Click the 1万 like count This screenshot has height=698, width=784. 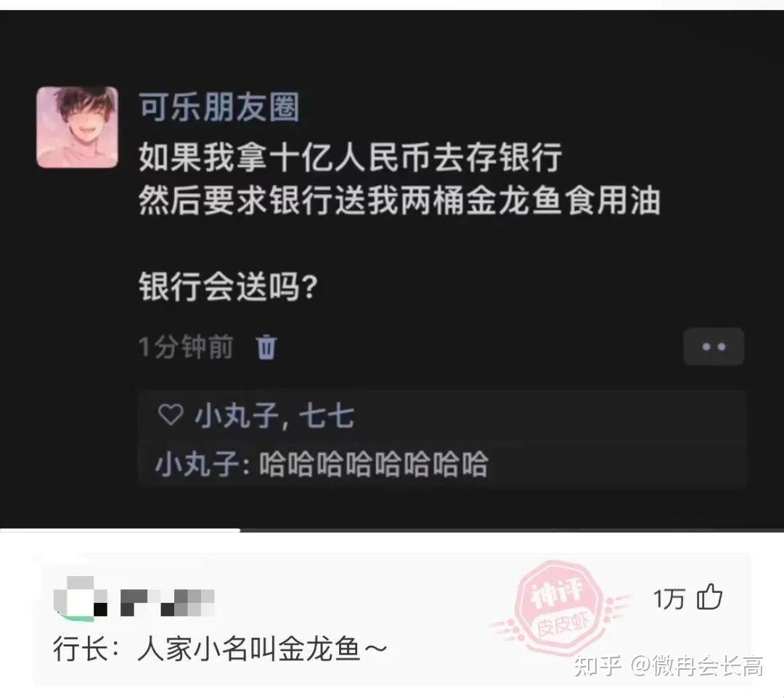(x=669, y=598)
